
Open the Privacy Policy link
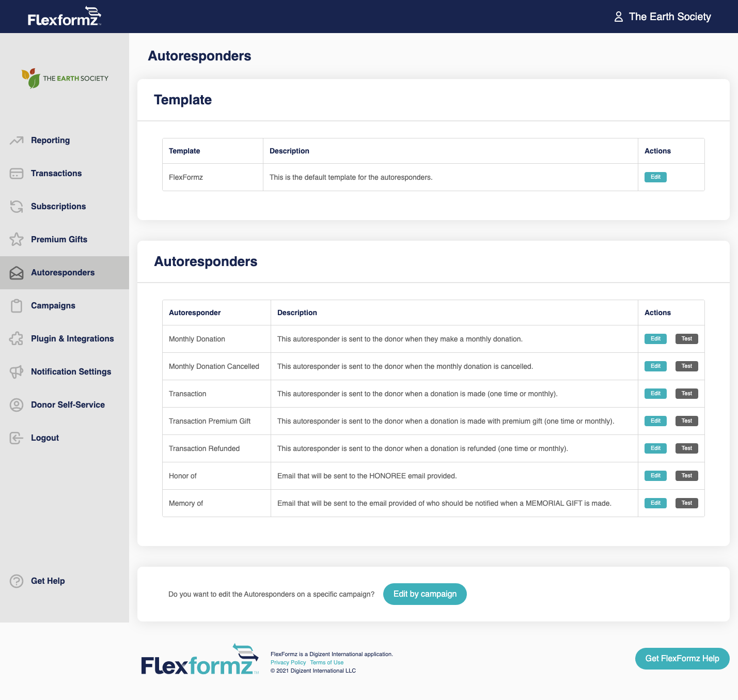coord(288,662)
